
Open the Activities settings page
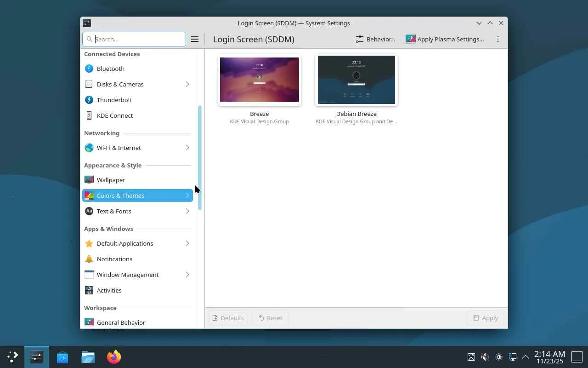137,290
